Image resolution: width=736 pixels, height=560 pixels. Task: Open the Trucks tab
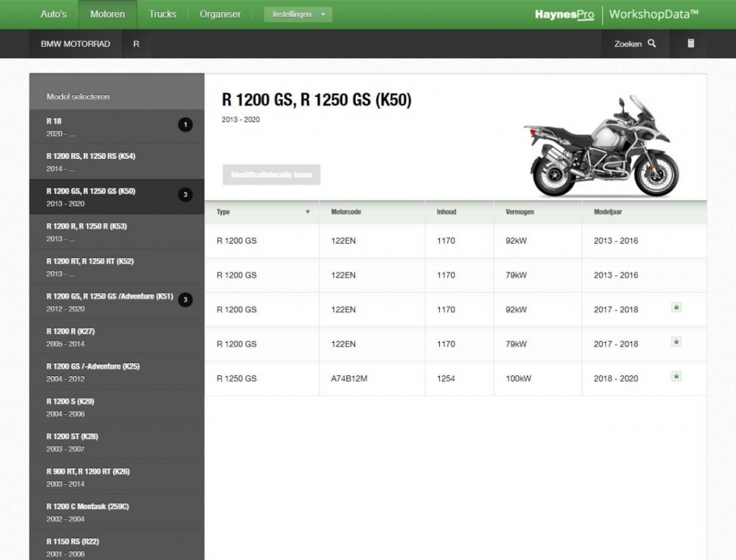(162, 14)
